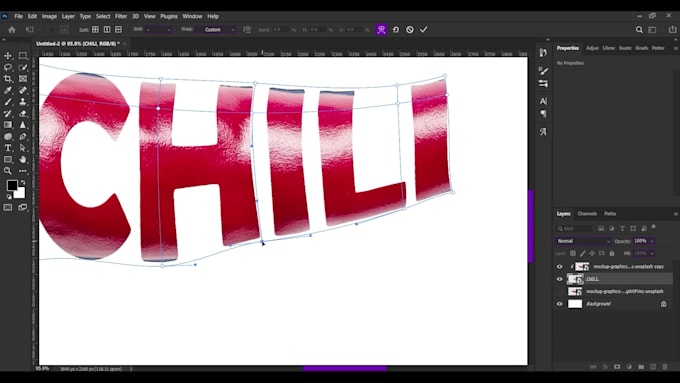
Task: Select the Pen tool
Action: point(23,136)
